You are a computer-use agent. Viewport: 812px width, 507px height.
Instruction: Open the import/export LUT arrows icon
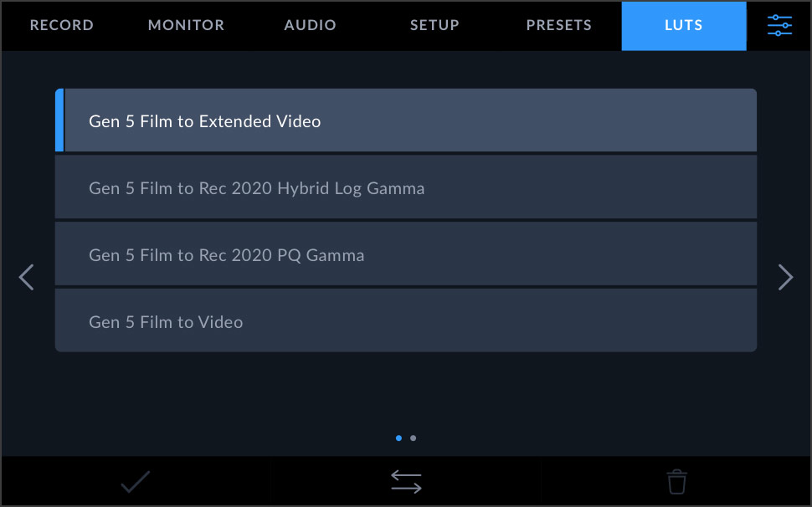click(405, 481)
